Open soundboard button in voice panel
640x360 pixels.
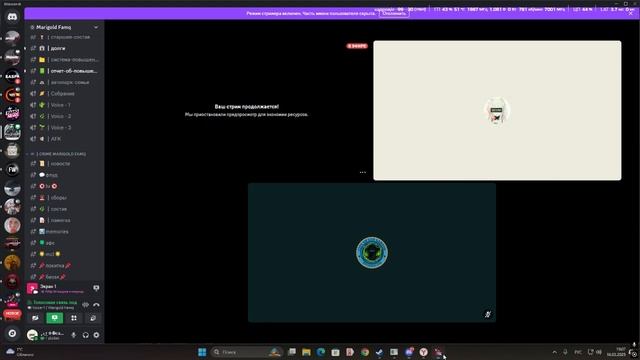(x=93, y=318)
